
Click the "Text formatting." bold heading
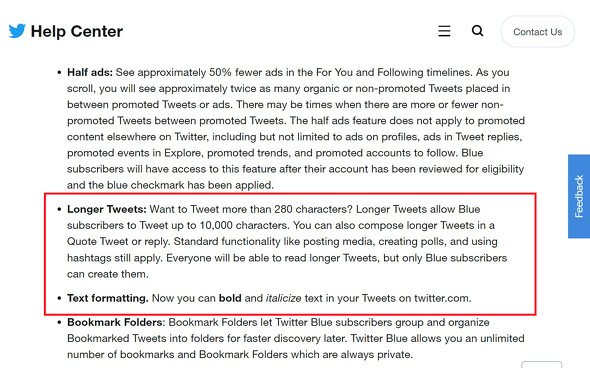[x=108, y=298]
